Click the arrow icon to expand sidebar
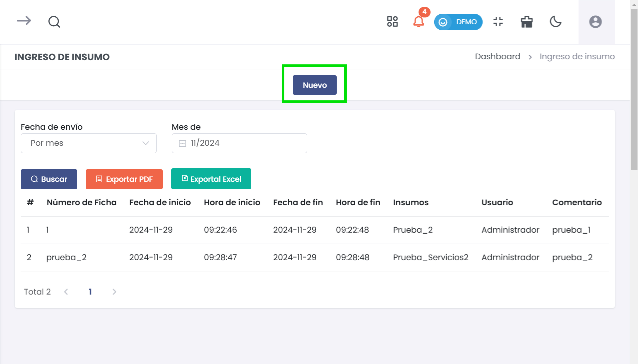This screenshot has width=638, height=364. (x=24, y=21)
